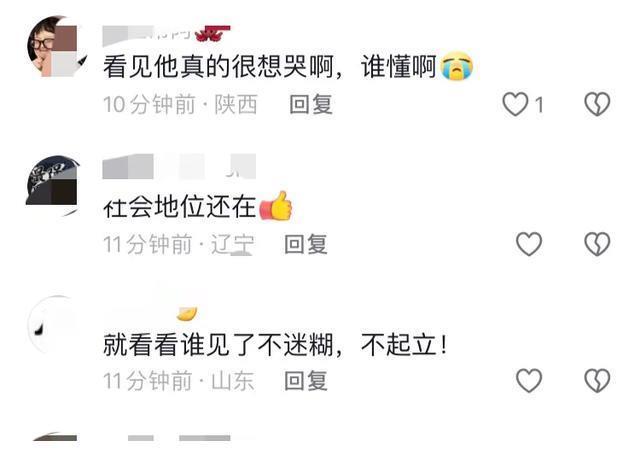Reply to the 陕西 comment
640x451 pixels.
point(311,104)
